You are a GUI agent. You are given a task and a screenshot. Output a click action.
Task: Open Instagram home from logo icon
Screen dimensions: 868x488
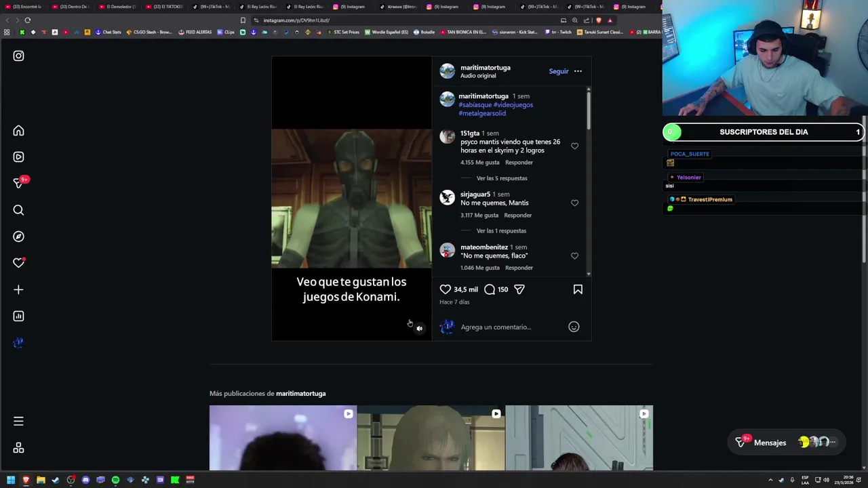pyautogui.click(x=18, y=56)
